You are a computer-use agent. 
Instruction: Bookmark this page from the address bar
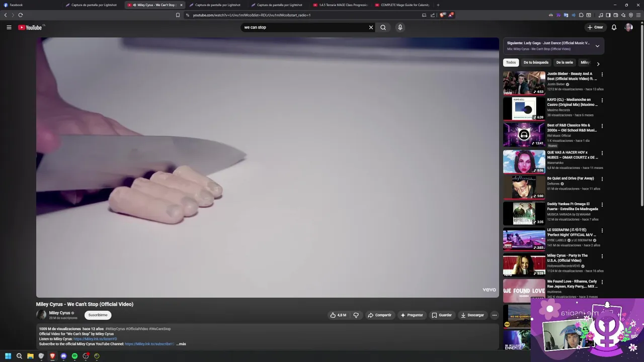[x=178, y=15]
